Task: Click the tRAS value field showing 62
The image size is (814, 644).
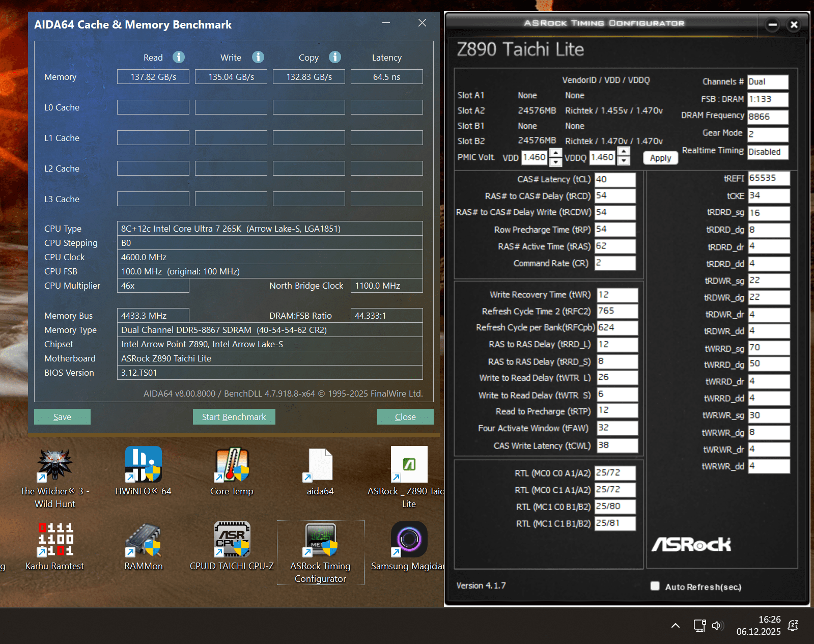Action: 615,246
